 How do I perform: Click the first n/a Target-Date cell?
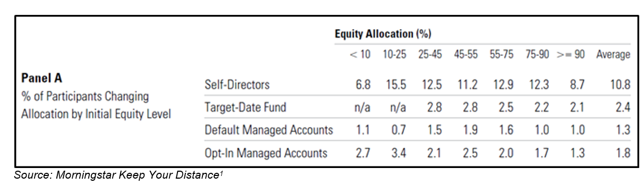[363, 108]
